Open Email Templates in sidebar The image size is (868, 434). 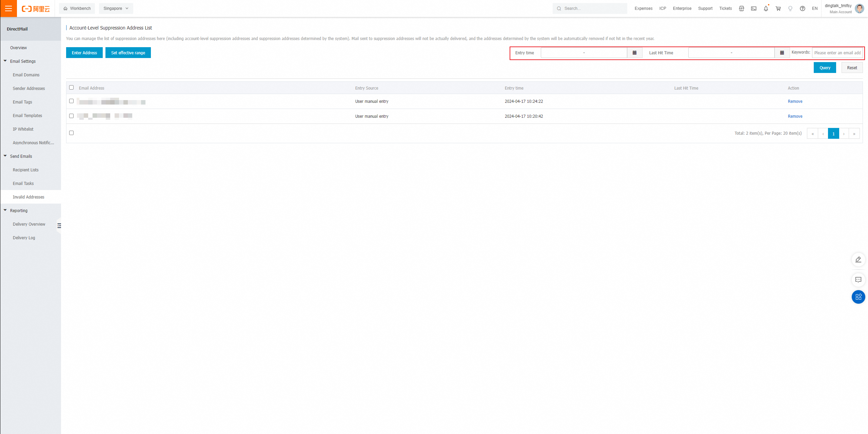(x=27, y=115)
